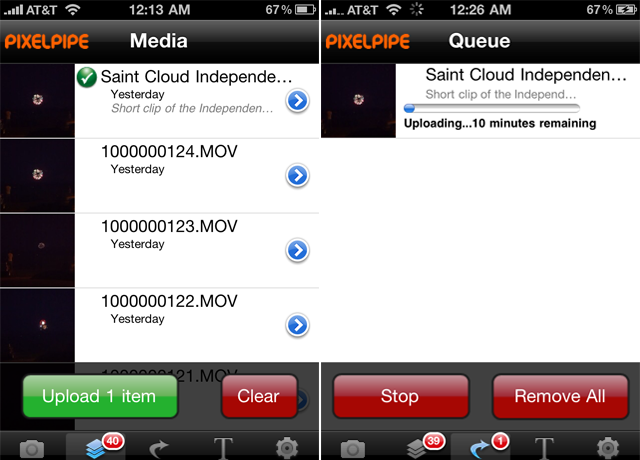Click 'Short clip of the Independen...' description in Media
This screenshot has width=640, height=460.
192,109
